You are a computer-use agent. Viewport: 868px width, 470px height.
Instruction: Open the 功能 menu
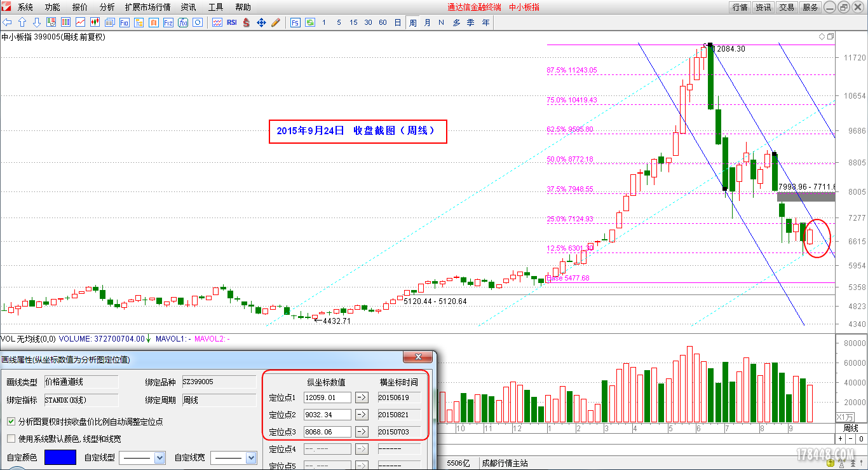coord(53,7)
